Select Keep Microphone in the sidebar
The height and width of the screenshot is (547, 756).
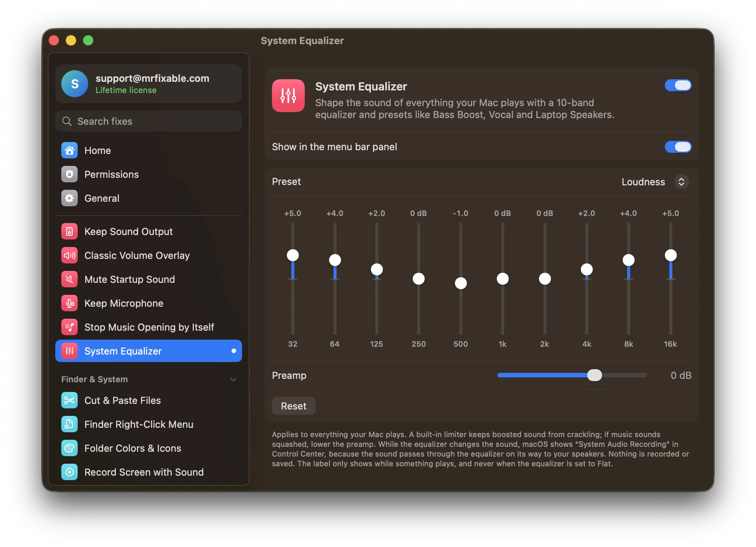(149, 303)
